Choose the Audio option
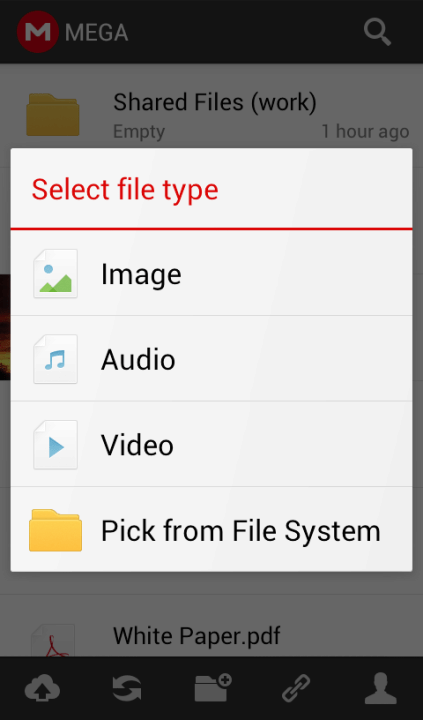 211,359
